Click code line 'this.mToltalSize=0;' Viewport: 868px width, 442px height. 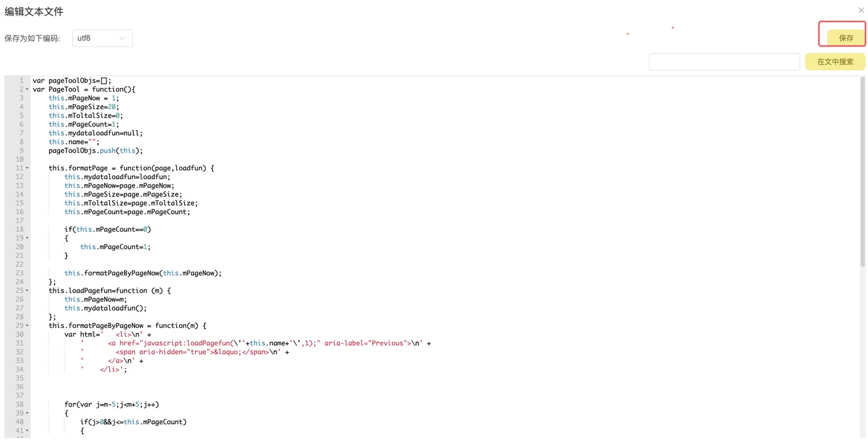click(x=86, y=115)
